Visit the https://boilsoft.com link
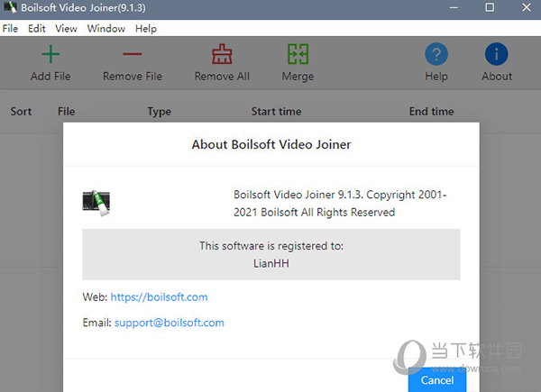The image size is (541, 392). point(159,297)
